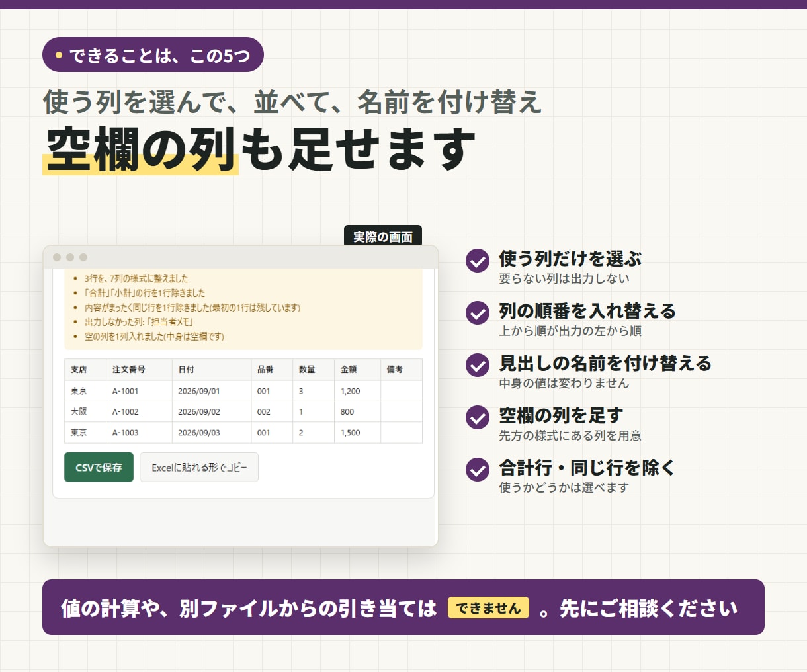Screen dimensions: 807x672
Task: Click the subtitle 使う列を選んで、並べて、名前を付け替え
Action: click(292, 102)
